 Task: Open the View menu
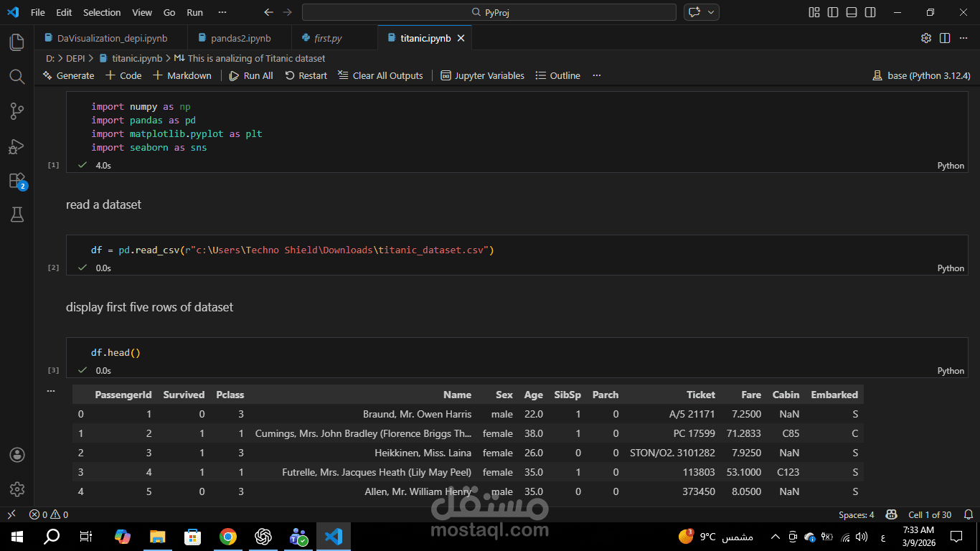(x=142, y=12)
